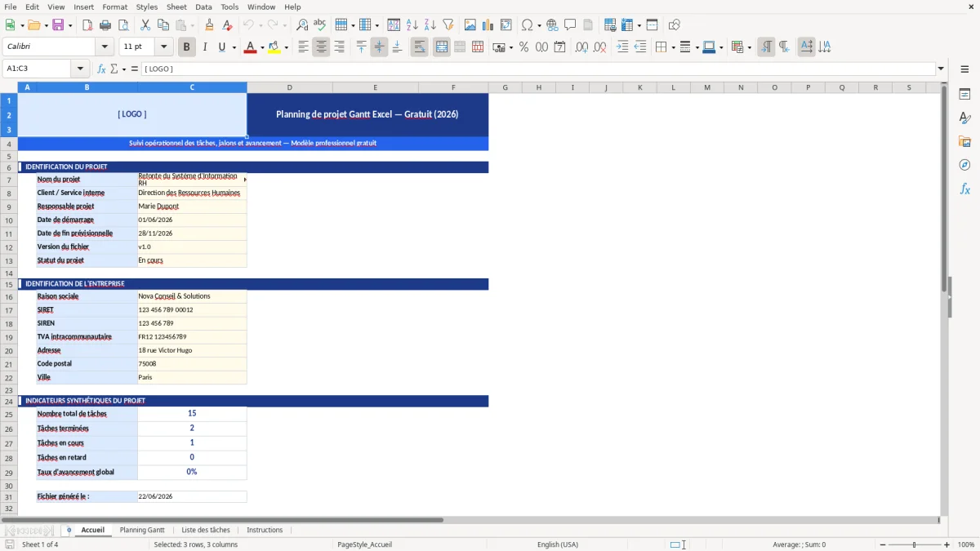Click the AutoFilter funnel icon

(448, 25)
